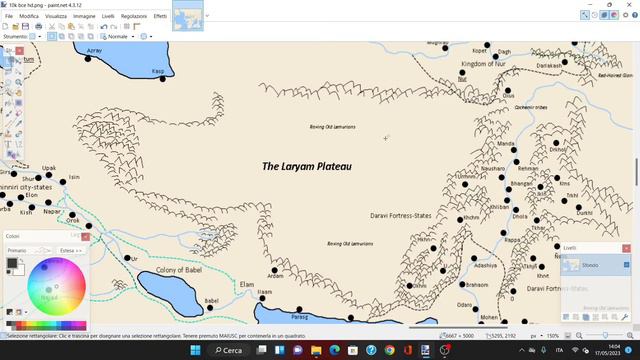Set selection mode to Add (union)

point(62,36)
